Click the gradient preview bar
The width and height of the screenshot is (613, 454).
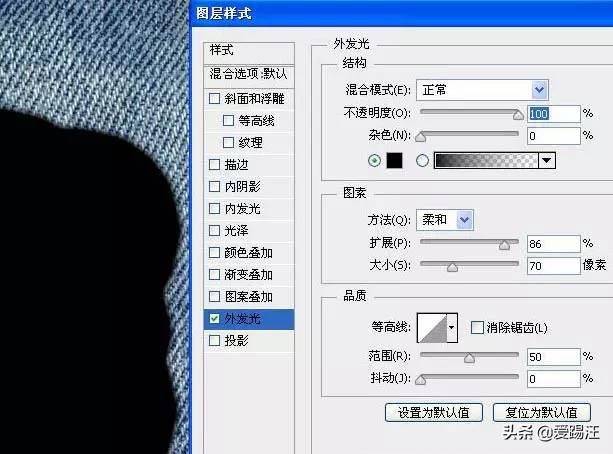coord(486,161)
